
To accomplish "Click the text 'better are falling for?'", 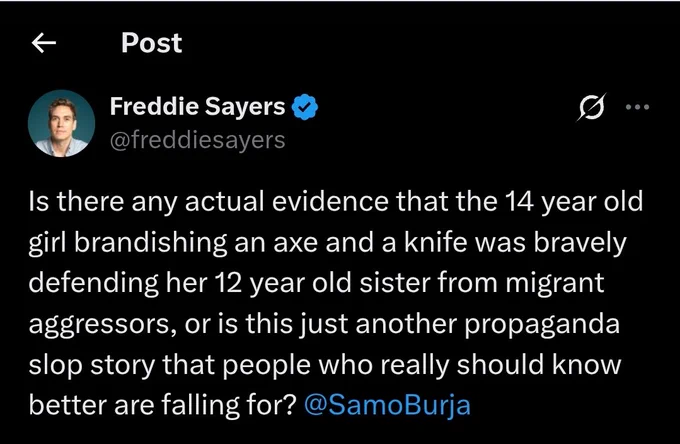I will point(163,405).
